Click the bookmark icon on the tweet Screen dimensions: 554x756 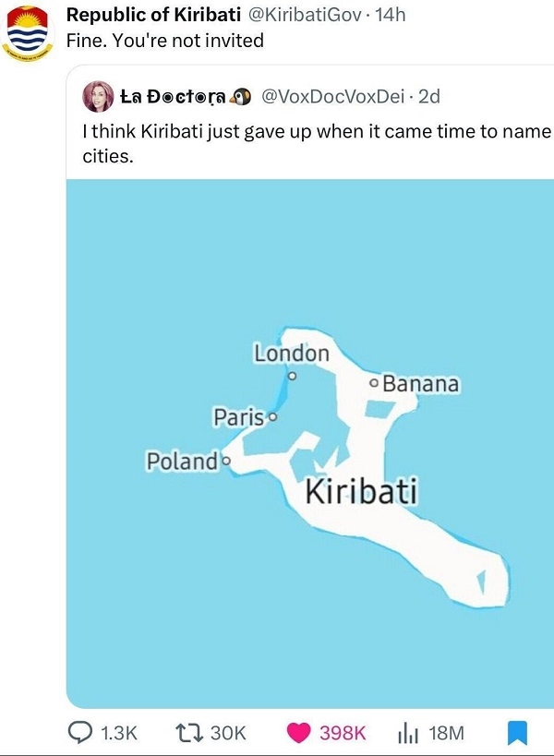[518, 731]
